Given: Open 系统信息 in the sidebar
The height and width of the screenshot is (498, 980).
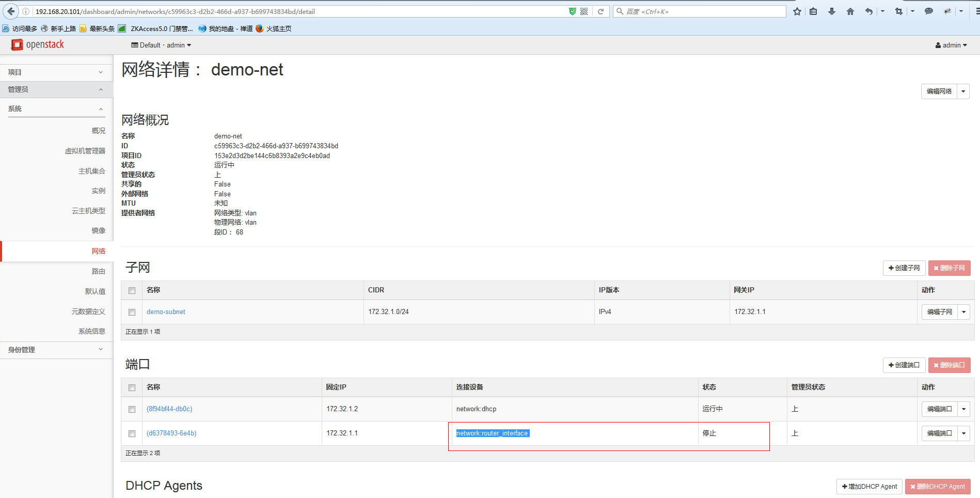Looking at the screenshot, I should tap(92, 331).
